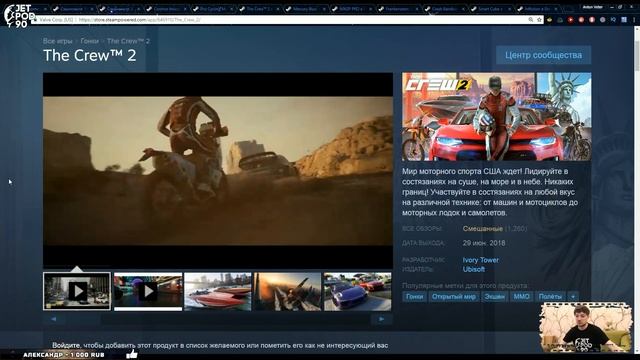Screen dimensions: 640x360
Task: Show the airplane screenshot thumbnail
Action: (x=287, y=291)
